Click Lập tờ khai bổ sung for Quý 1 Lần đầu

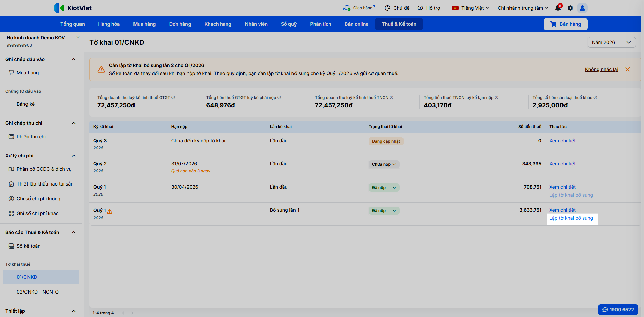click(x=571, y=195)
